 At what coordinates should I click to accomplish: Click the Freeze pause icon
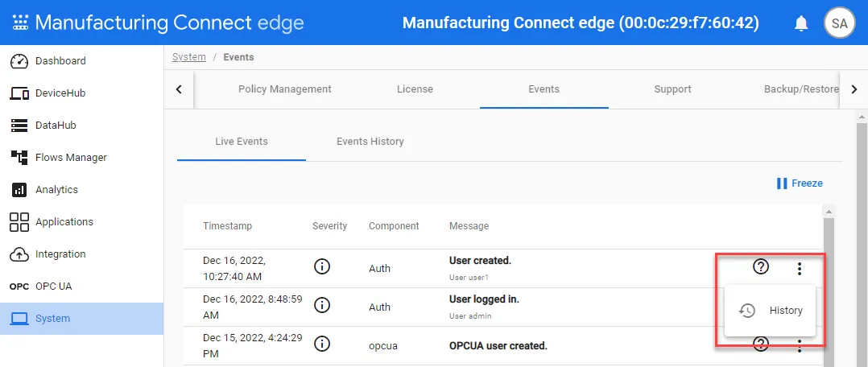click(782, 183)
